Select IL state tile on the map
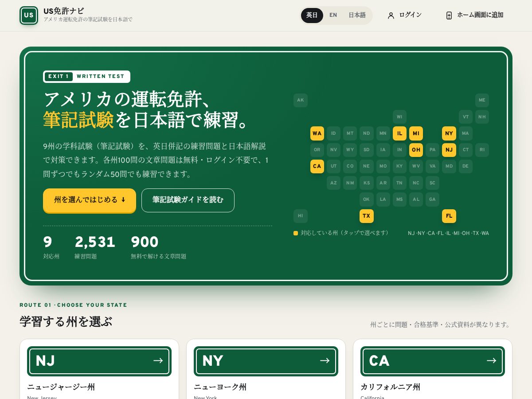532x399 pixels. [x=399, y=133]
